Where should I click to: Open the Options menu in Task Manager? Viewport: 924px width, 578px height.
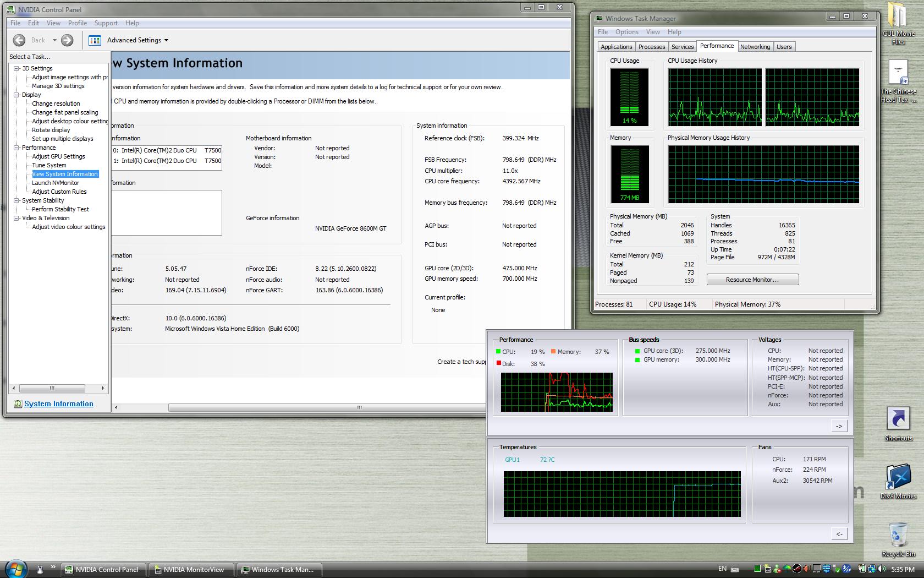[627, 32]
